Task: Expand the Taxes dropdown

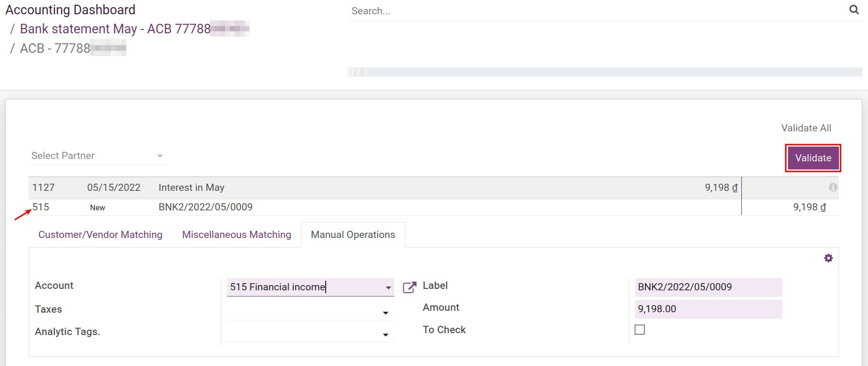Action: (385, 313)
